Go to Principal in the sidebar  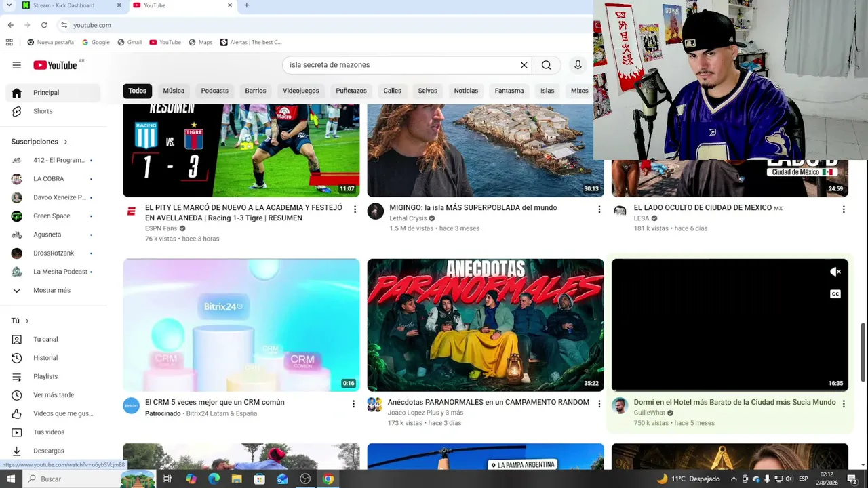(54, 93)
